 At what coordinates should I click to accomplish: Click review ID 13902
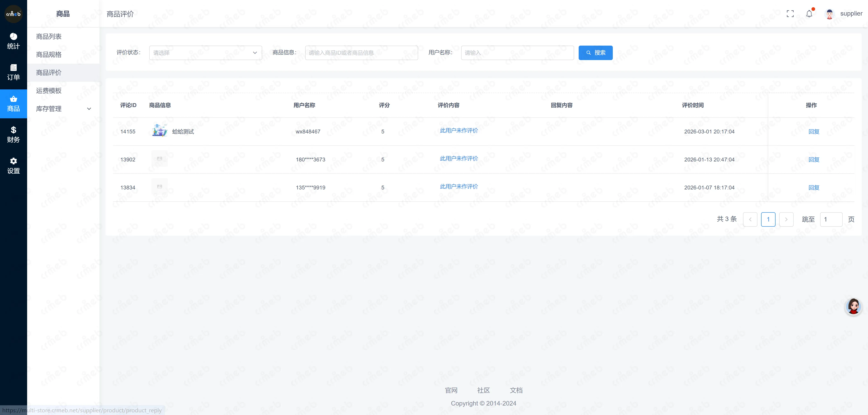[128, 160]
